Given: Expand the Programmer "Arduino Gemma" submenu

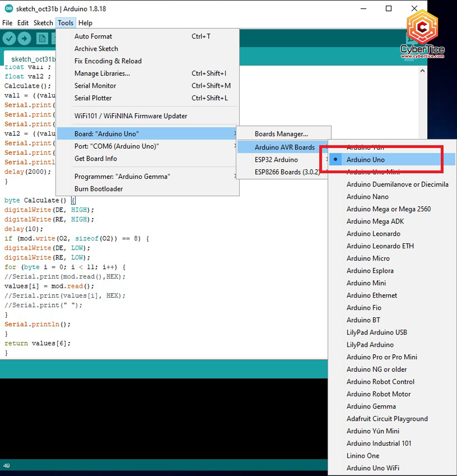Looking at the screenshot, I should tap(122, 176).
